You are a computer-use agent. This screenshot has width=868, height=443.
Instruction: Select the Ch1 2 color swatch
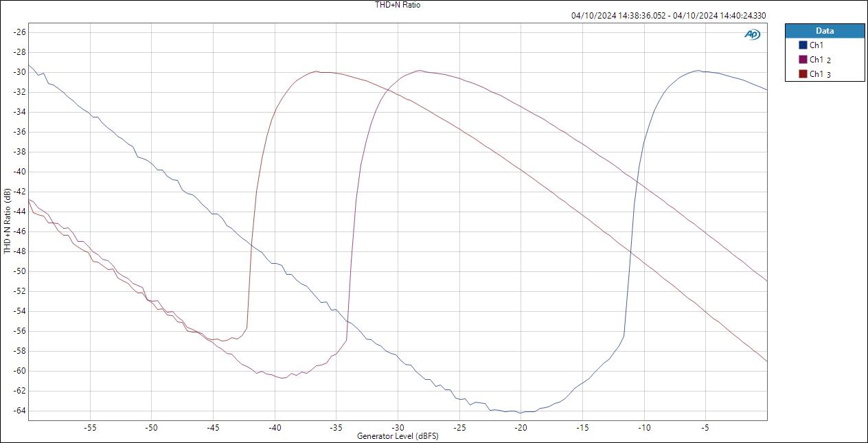803,59
